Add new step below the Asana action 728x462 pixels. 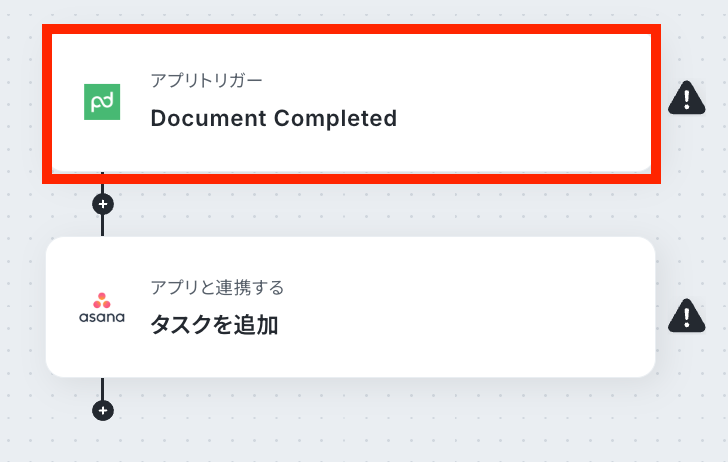[103, 410]
